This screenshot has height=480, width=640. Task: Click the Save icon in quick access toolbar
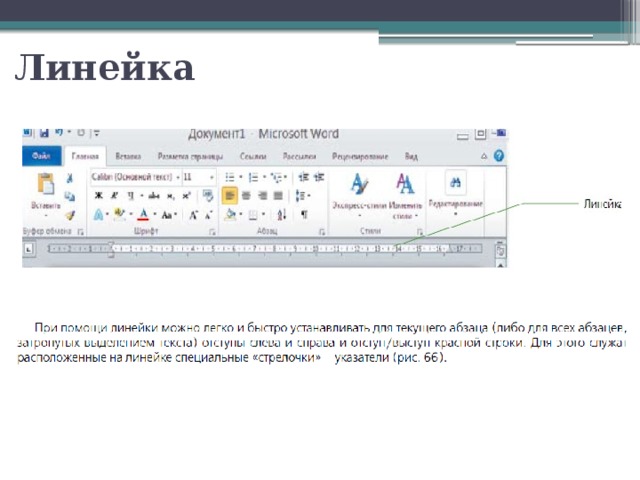coord(44,133)
